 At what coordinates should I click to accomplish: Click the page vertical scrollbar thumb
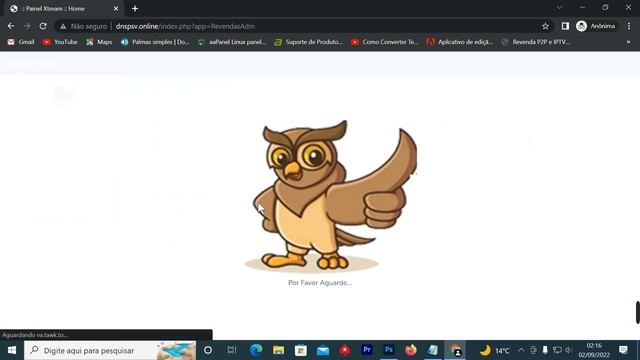638,312
